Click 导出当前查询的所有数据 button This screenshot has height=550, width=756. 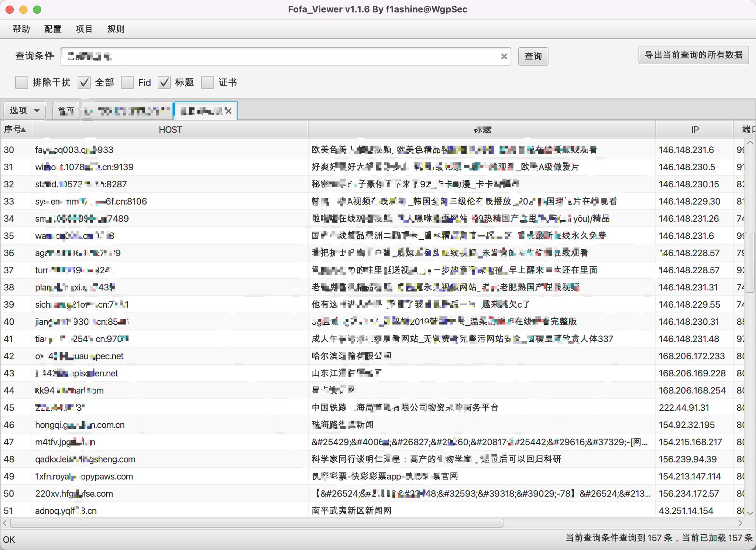pyautogui.click(x=693, y=55)
